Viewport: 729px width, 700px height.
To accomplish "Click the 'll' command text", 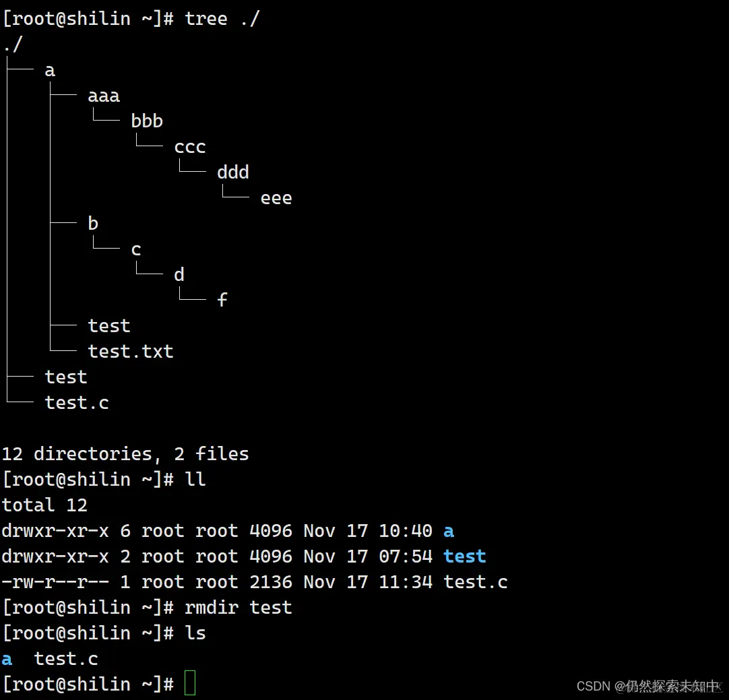I will coord(195,479).
